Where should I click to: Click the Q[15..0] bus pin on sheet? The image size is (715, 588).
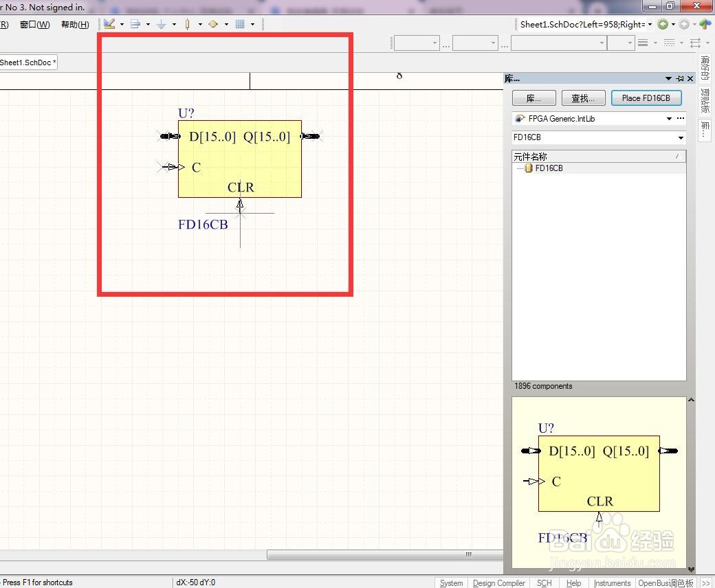pos(310,136)
